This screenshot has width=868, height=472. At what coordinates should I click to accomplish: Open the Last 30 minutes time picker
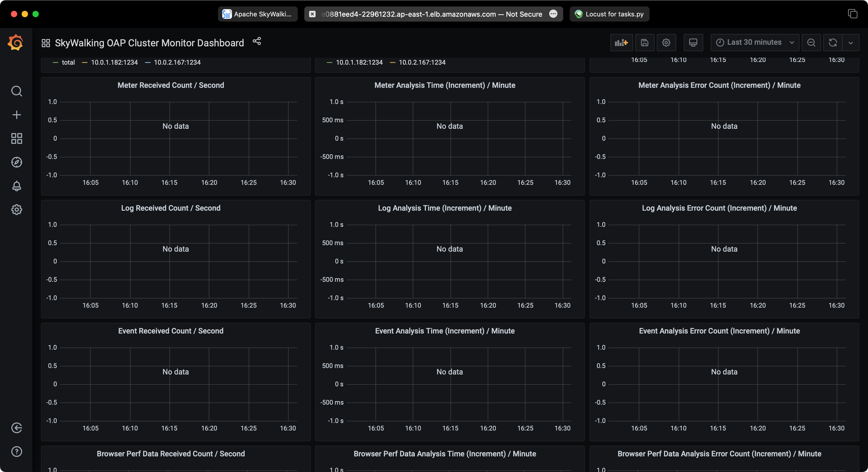coord(754,42)
